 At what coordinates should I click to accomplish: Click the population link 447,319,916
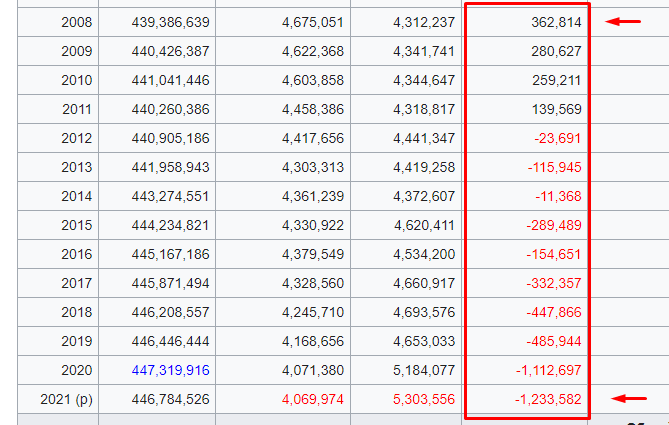pos(170,370)
